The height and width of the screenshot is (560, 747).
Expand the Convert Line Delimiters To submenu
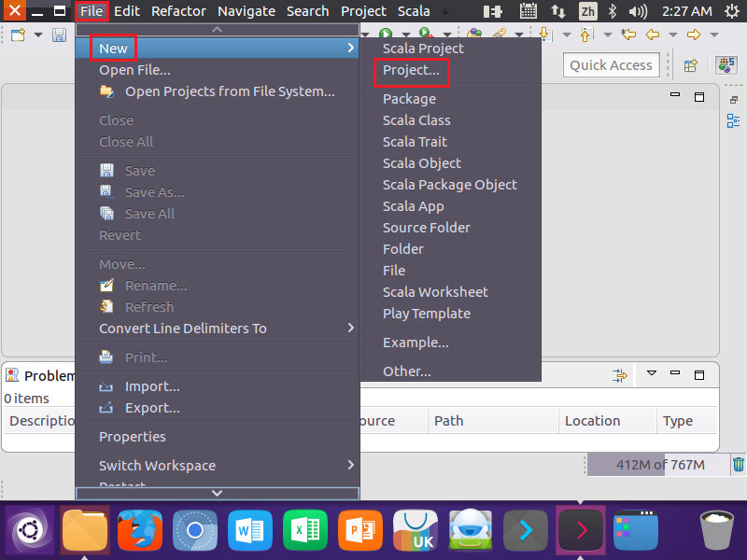point(217,329)
